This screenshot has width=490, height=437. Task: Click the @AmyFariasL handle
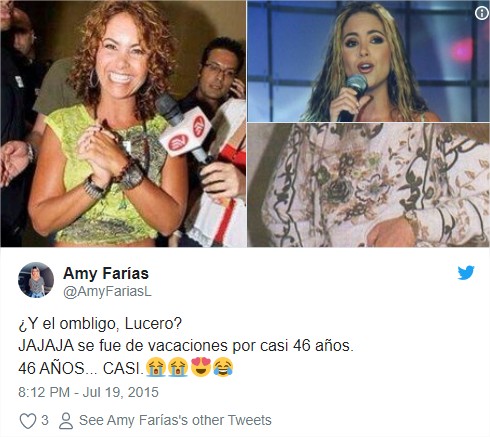point(107,292)
